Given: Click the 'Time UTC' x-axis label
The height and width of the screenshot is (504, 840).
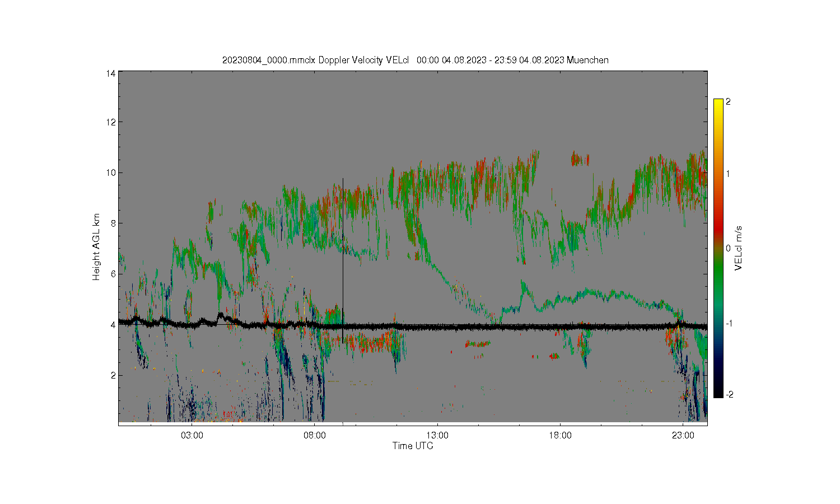Looking at the screenshot, I should tap(413, 446).
